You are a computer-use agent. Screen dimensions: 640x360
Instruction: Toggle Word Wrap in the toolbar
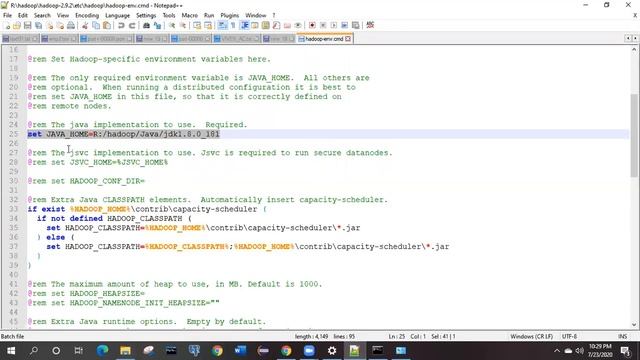222,25
